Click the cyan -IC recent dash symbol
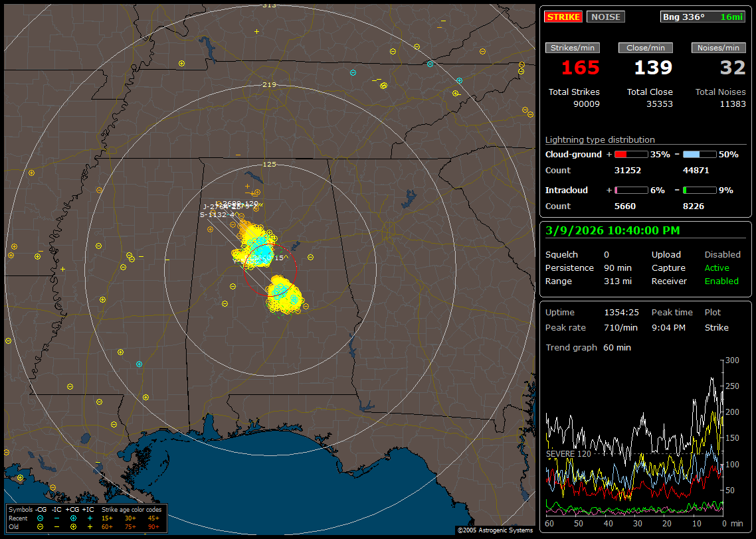The width and height of the screenshot is (756, 539). coord(56,518)
